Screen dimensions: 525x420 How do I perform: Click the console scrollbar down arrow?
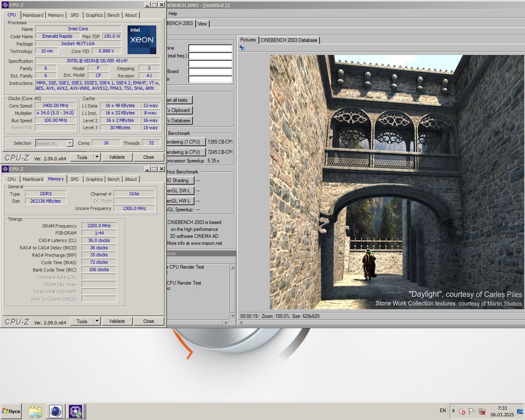coord(233,315)
